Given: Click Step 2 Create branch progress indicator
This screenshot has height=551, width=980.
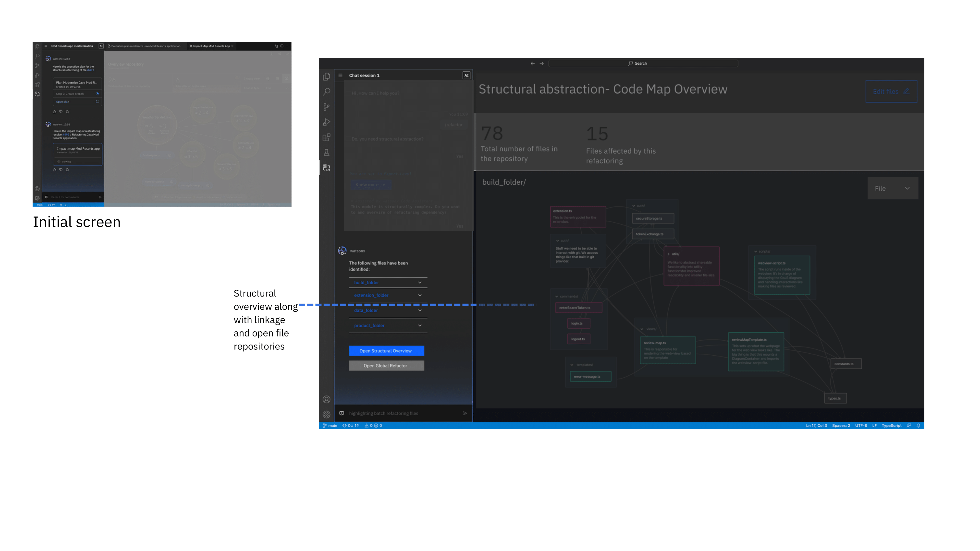Looking at the screenshot, I should (x=97, y=94).
